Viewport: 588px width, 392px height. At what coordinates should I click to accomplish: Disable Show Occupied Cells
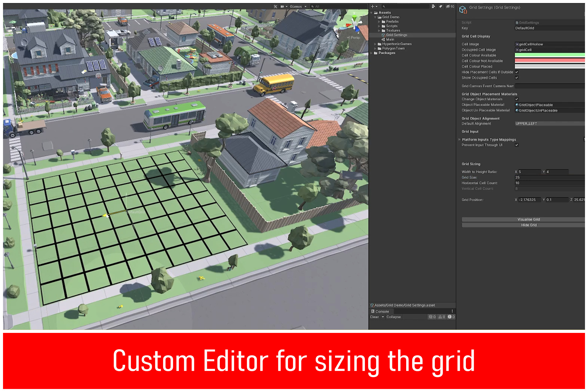point(517,77)
